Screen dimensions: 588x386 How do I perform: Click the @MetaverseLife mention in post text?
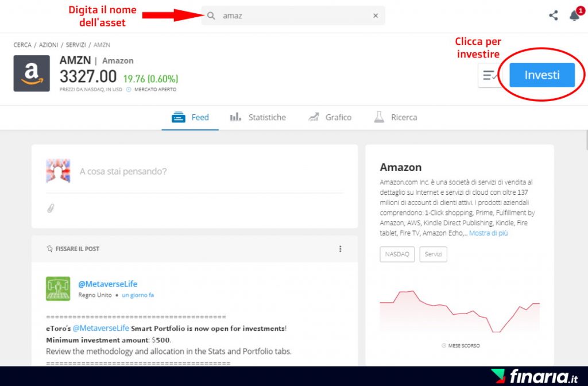pyautogui.click(x=101, y=328)
